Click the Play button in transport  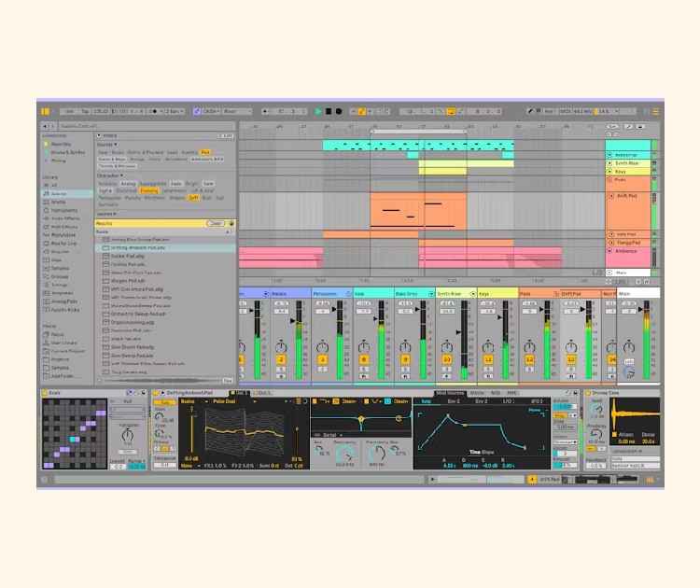click(318, 111)
